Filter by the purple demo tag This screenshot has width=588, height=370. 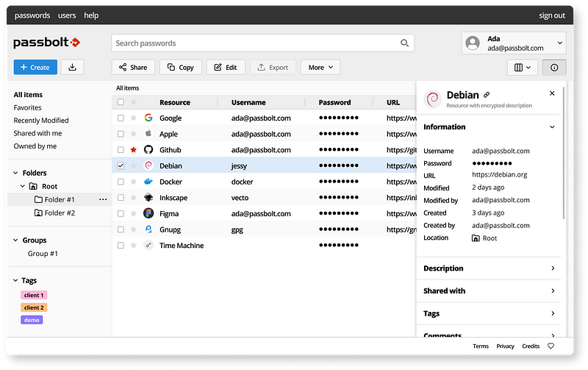pos(32,320)
